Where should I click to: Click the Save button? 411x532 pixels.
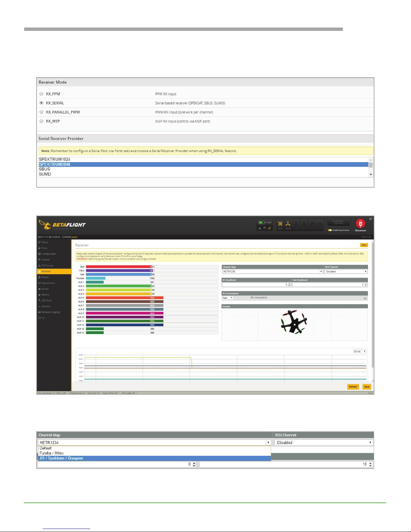pyautogui.click(x=367, y=387)
